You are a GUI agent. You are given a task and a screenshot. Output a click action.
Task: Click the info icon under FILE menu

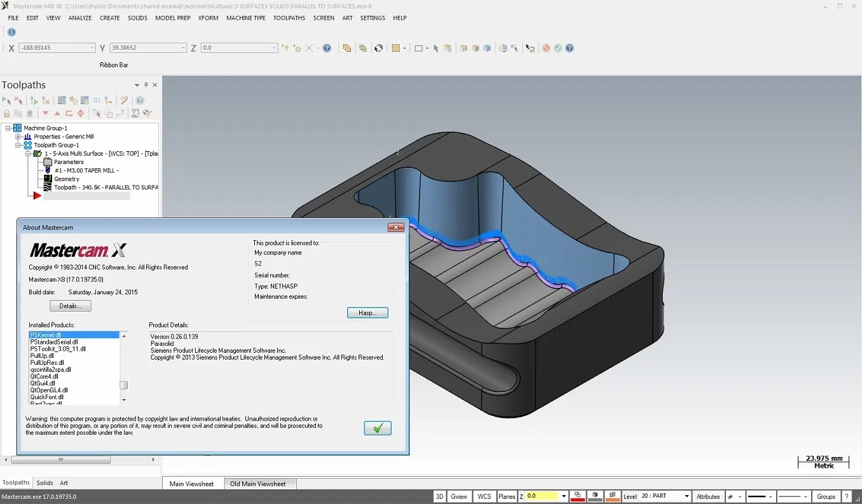point(11,32)
